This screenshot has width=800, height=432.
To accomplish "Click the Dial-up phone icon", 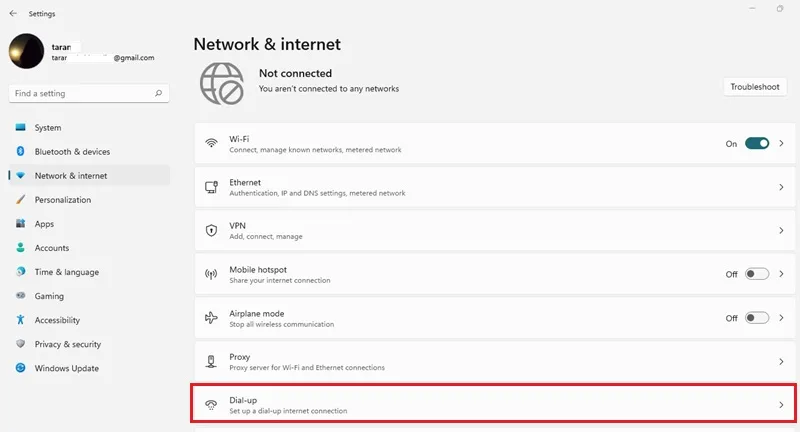I will 211,405.
